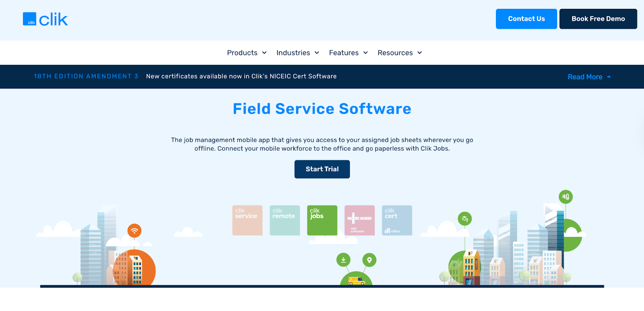Image resolution: width=644 pixels, height=311 pixels.
Task: Click the Field Service Software heading
Action: click(322, 109)
